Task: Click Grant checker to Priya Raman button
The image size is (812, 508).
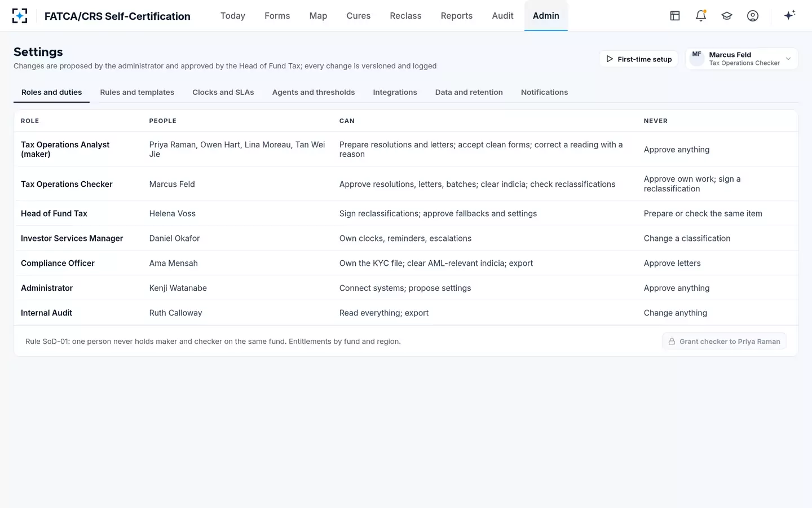Action: (x=724, y=341)
